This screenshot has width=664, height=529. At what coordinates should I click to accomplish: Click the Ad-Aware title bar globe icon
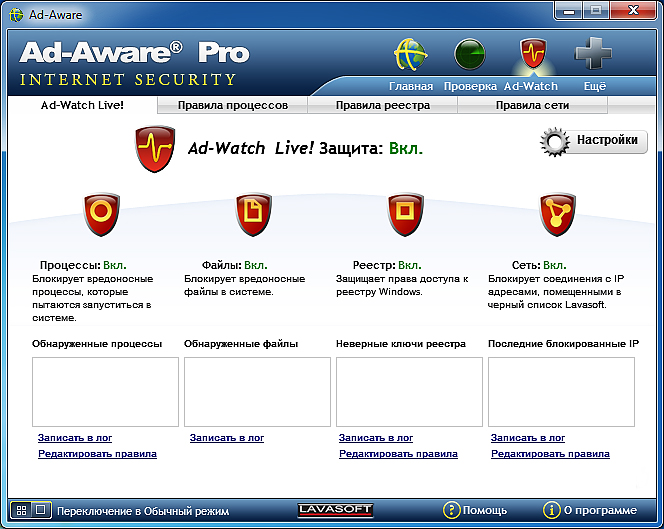[16, 15]
